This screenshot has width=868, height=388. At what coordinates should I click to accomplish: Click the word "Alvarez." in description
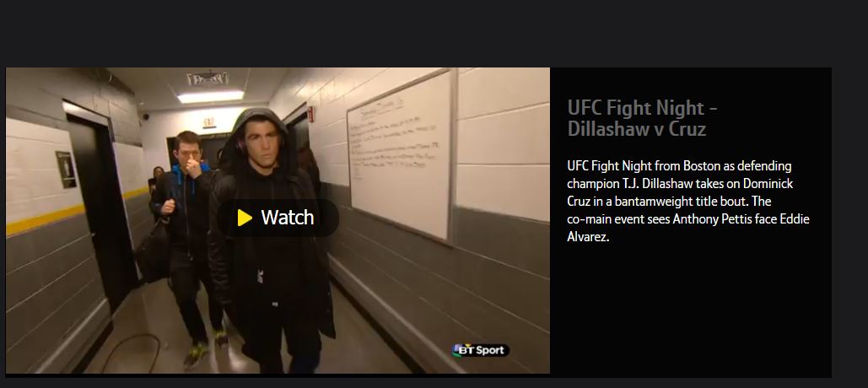click(x=588, y=237)
